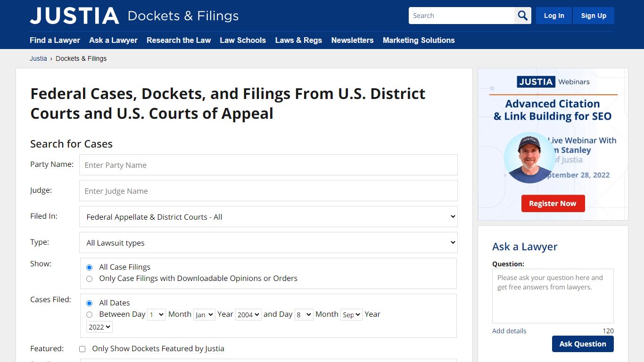
Task: Click the Register Now webinar button
Action: pos(553,204)
